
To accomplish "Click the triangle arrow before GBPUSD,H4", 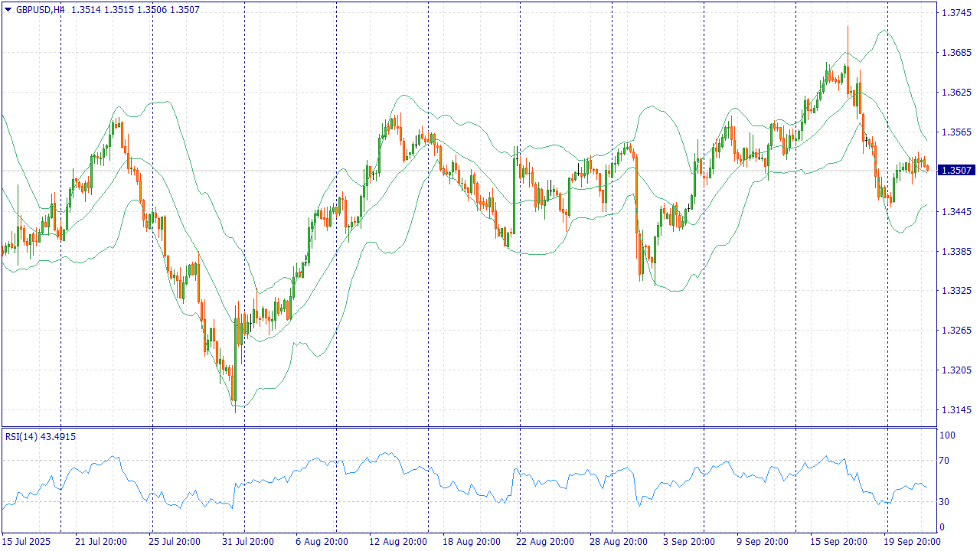I will click(8, 10).
